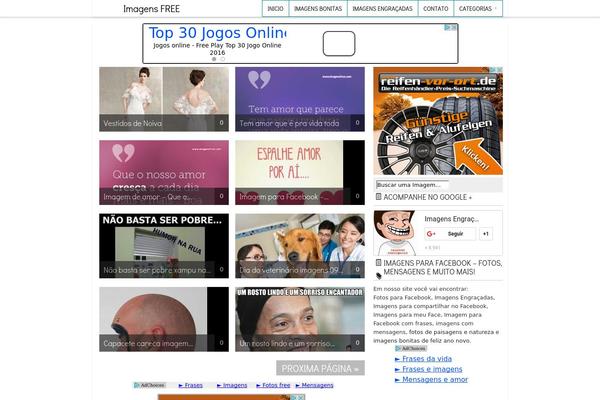This screenshot has height=400, width=600.
Task: Select the second carousel dot in banner ad
Action: pyautogui.click(x=222, y=59)
